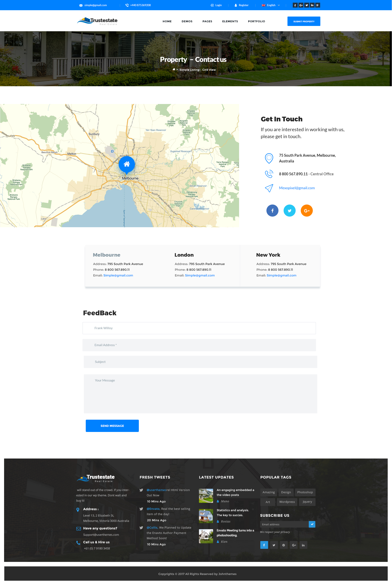Open the English language dropdown
The width and height of the screenshot is (392, 586).
[x=271, y=5]
